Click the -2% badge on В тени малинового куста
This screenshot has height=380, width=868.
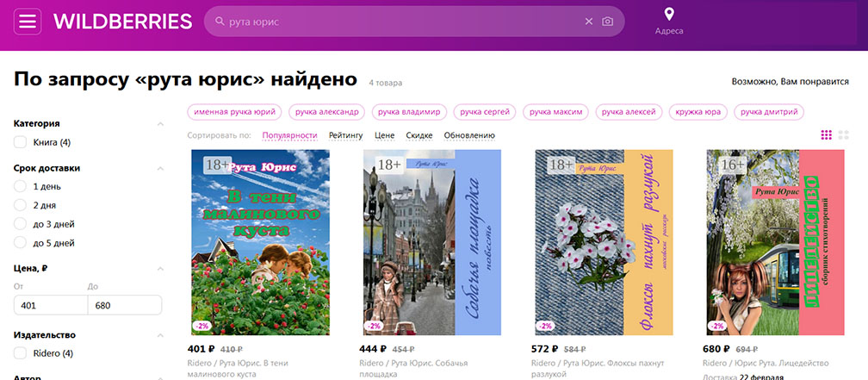pyautogui.click(x=201, y=326)
